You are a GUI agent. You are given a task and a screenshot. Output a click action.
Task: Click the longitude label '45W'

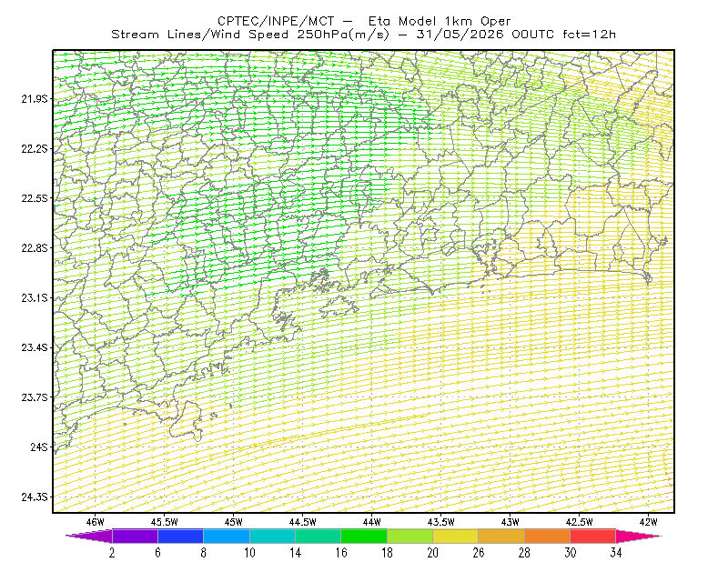pos(234,522)
